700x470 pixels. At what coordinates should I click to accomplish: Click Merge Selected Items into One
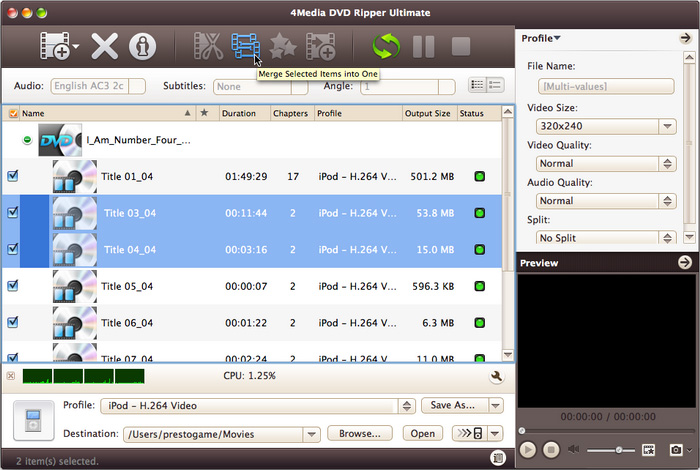pyautogui.click(x=245, y=46)
